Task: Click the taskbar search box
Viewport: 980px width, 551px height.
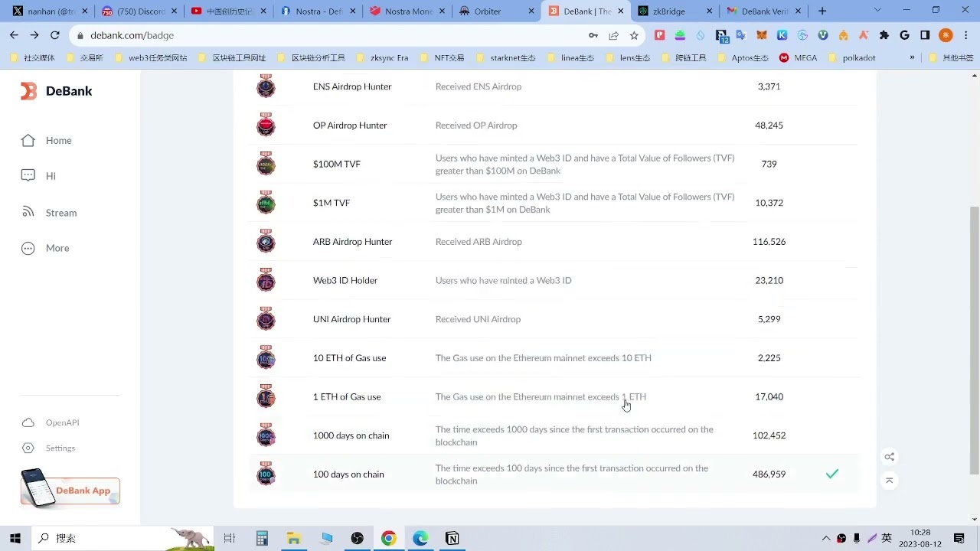Action: tap(122, 538)
